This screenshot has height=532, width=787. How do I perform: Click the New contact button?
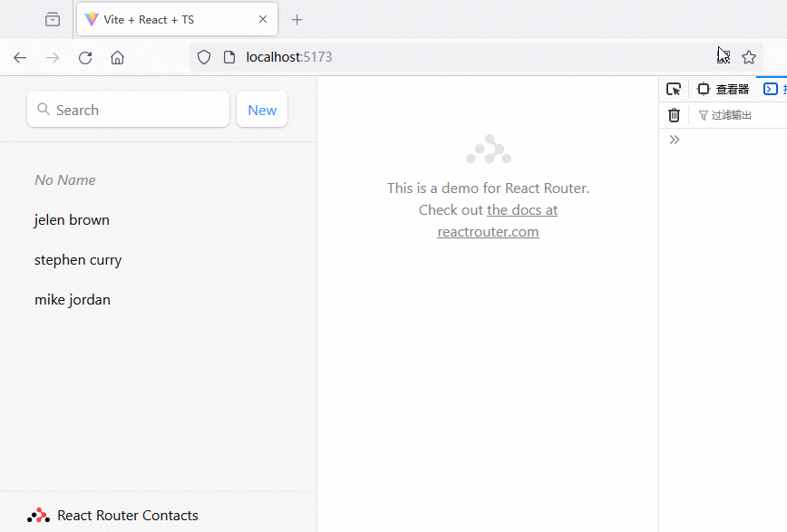(x=262, y=110)
